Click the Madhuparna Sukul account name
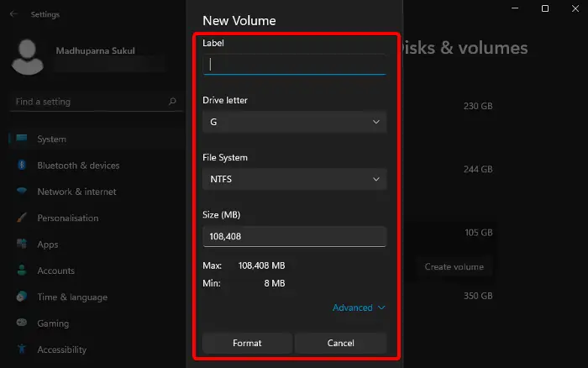This screenshot has width=588, height=368. coord(95,50)
